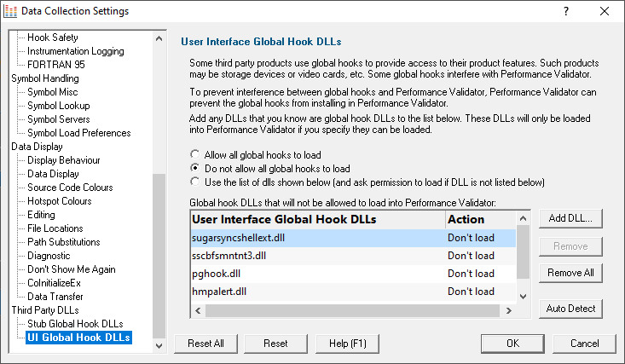Click the tree panel scroll up arrow
The width and height of the screenshot is (625, 364).
tap(159, 38)
